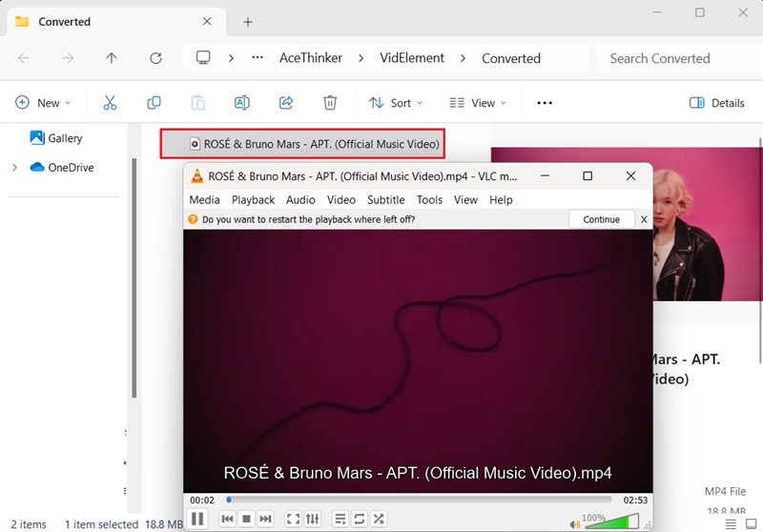Expand chevron after VidElement breadcrumb
763x532 pixels.
[x=463, y=58]
